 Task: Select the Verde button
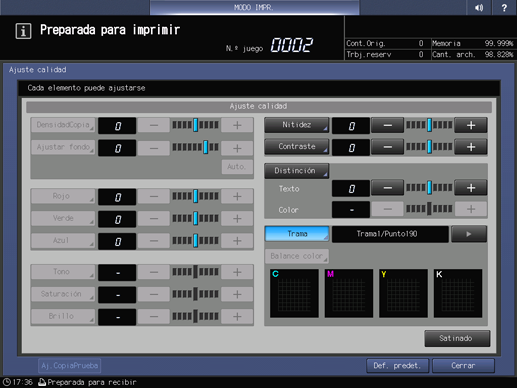coord(63,218)
